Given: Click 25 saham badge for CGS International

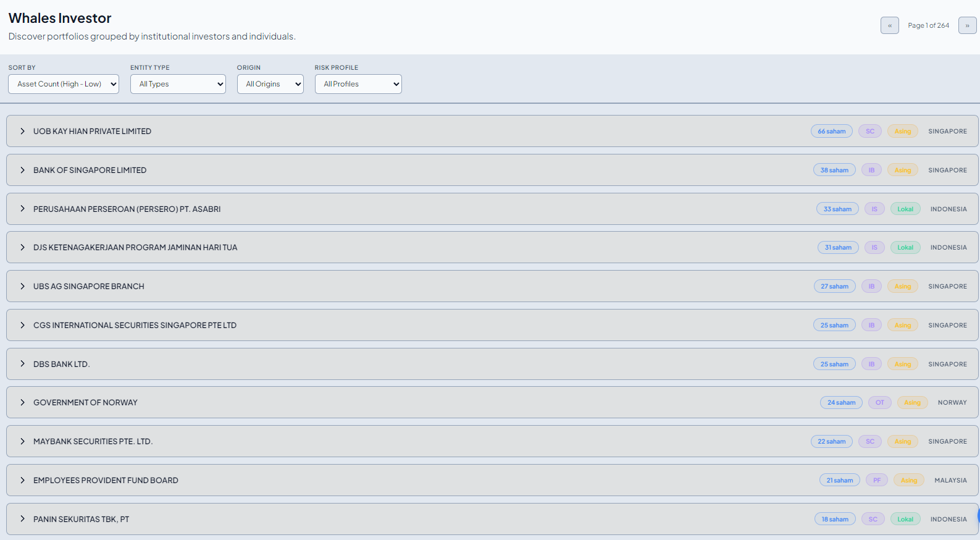Looking at the screenshot, I should (834, 325).
